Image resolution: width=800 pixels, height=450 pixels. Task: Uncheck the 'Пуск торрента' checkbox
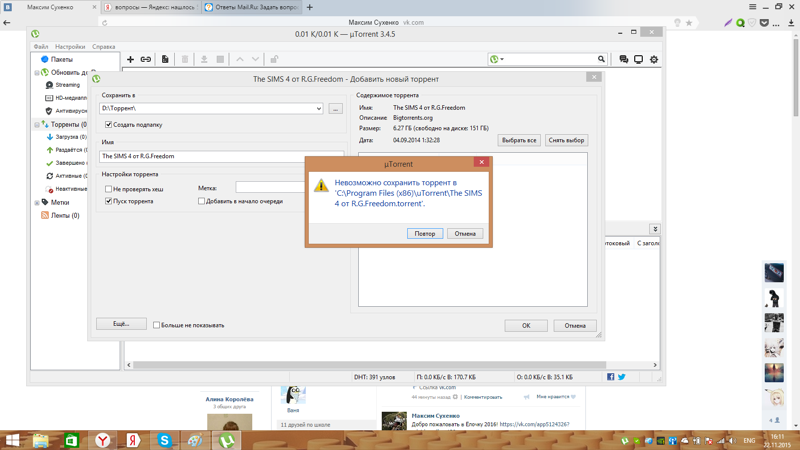click(109, 201)
